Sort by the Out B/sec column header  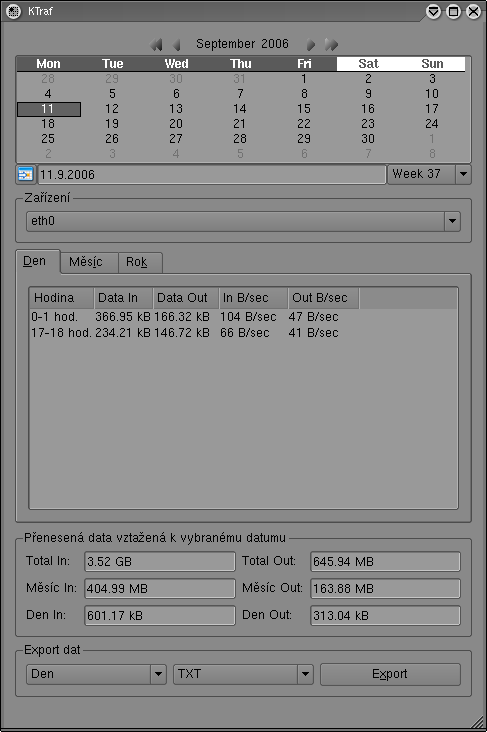(x=324, y=298)
